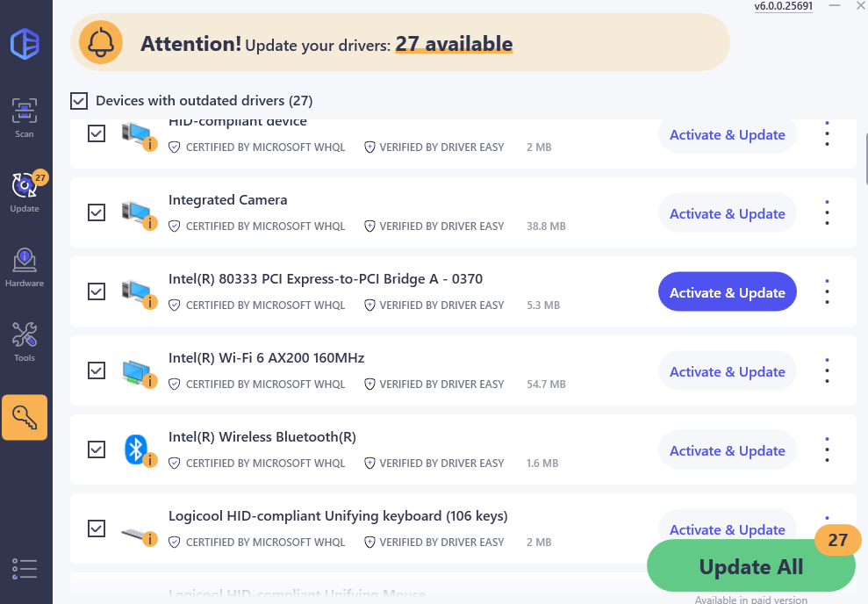Uncheck the Integrated Camera driver
Screen dimensions: 868x604
point(97,212)
